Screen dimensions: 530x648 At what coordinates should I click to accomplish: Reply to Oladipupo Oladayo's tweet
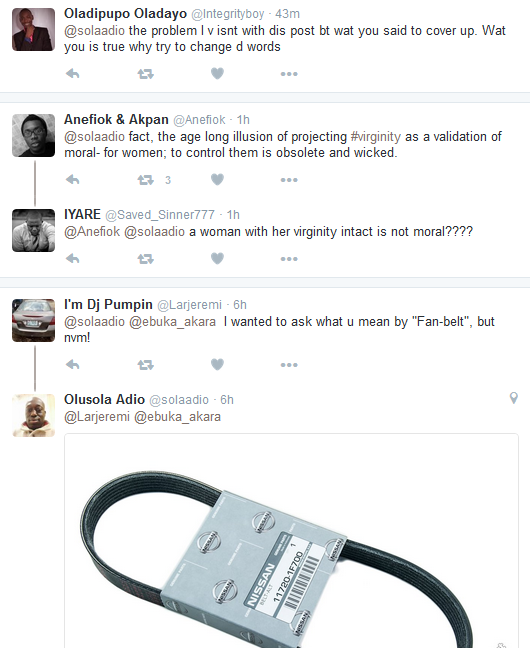72,74
